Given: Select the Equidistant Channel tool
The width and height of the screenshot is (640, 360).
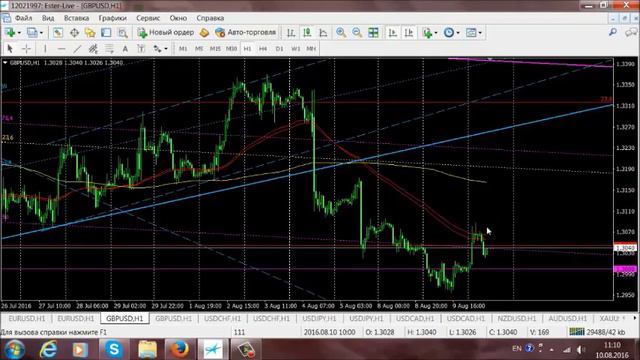Looking at the screenshot, I should pos(93,49).
